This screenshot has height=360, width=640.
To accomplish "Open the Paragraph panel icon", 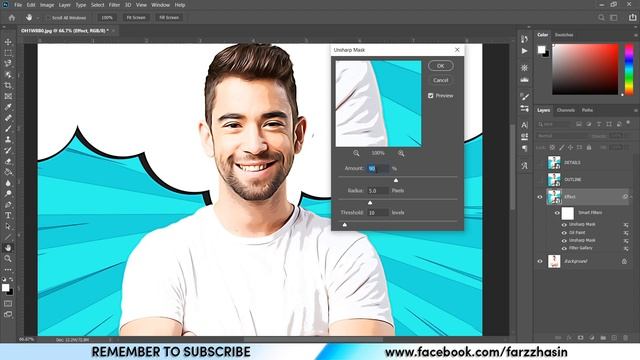I will 524,148.
